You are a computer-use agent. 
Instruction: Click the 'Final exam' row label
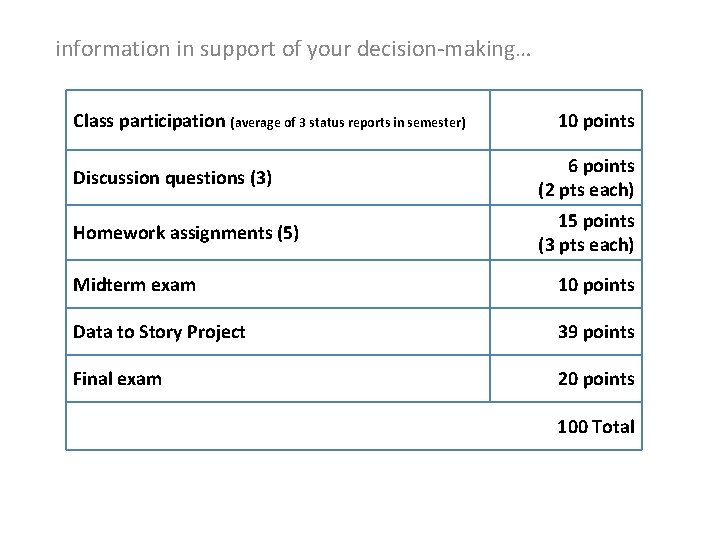tap(117, 379)
